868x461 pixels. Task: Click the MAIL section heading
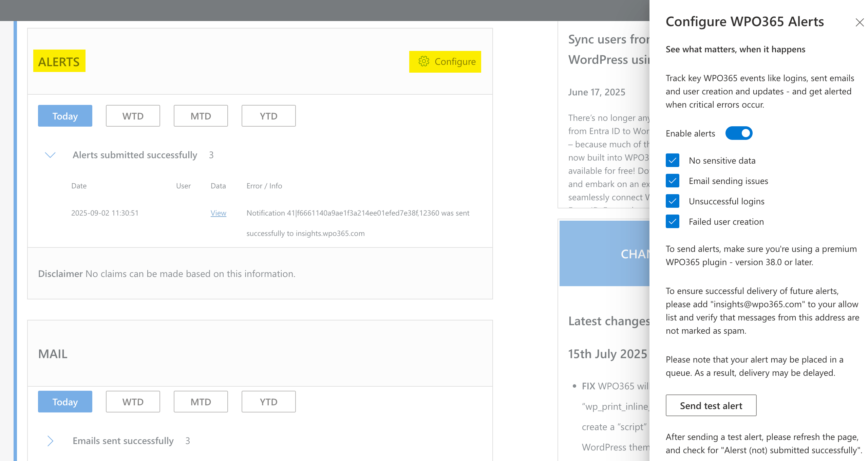[x=53, y=354]
